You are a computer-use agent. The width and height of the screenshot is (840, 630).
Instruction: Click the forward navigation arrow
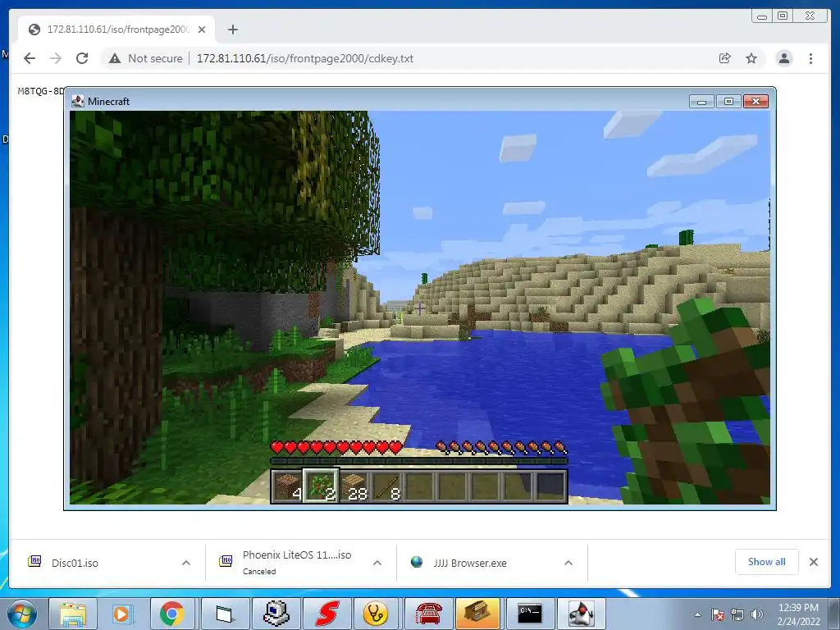56,58
